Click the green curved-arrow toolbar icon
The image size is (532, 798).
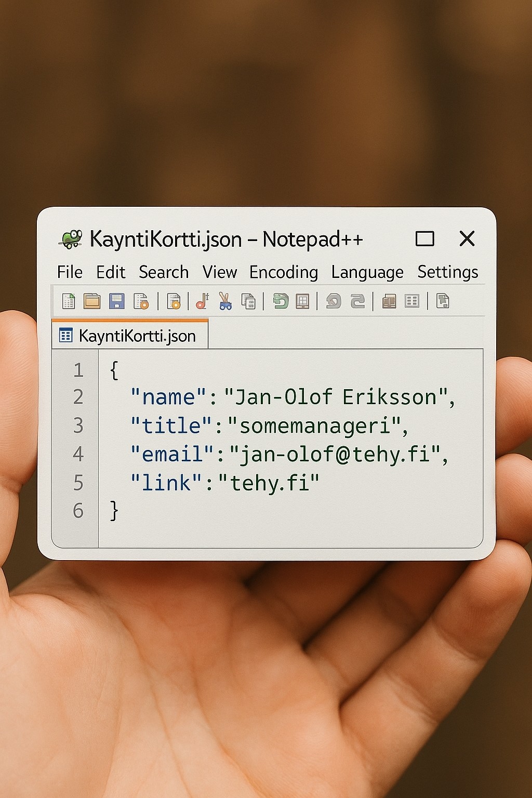tap(281, 301)
